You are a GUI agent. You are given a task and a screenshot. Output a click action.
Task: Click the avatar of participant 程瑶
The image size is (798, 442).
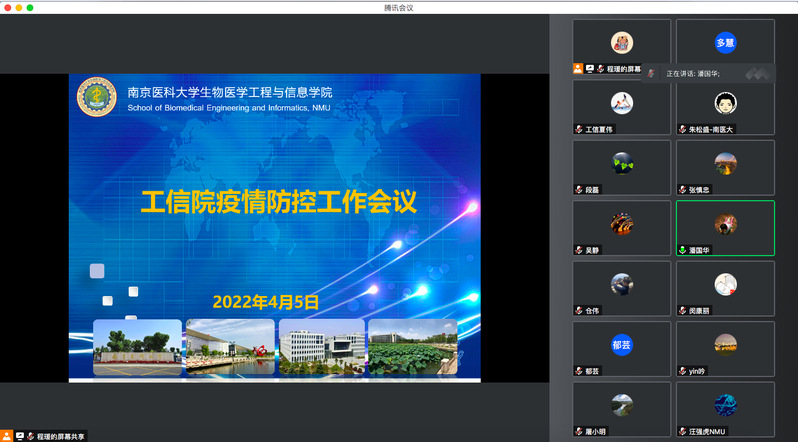[x=622, y=43]
